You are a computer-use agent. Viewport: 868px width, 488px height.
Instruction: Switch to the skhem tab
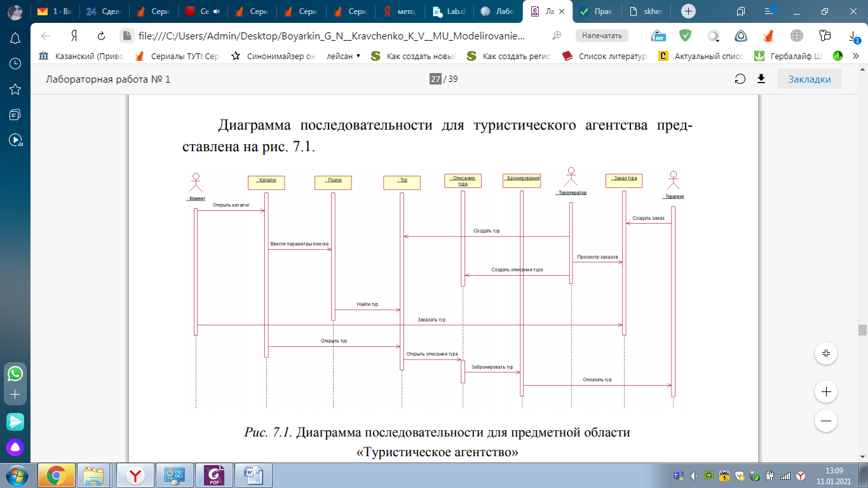[648, 11]
